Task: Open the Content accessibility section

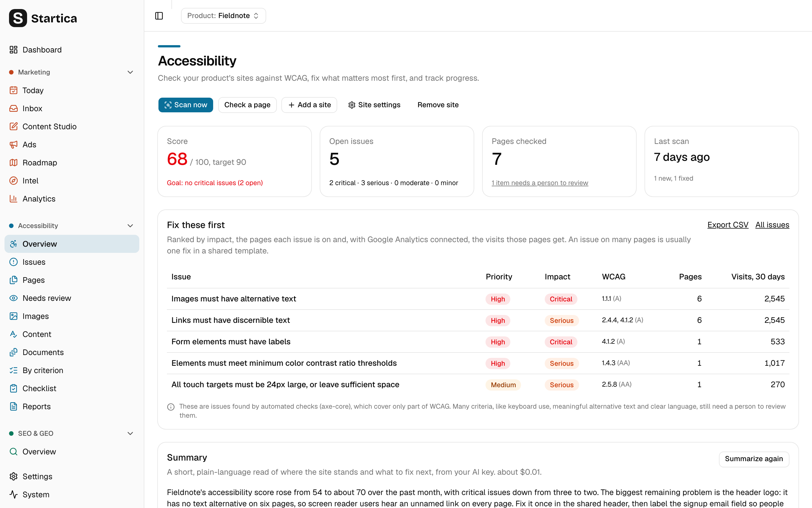Action: pos(72,334)
